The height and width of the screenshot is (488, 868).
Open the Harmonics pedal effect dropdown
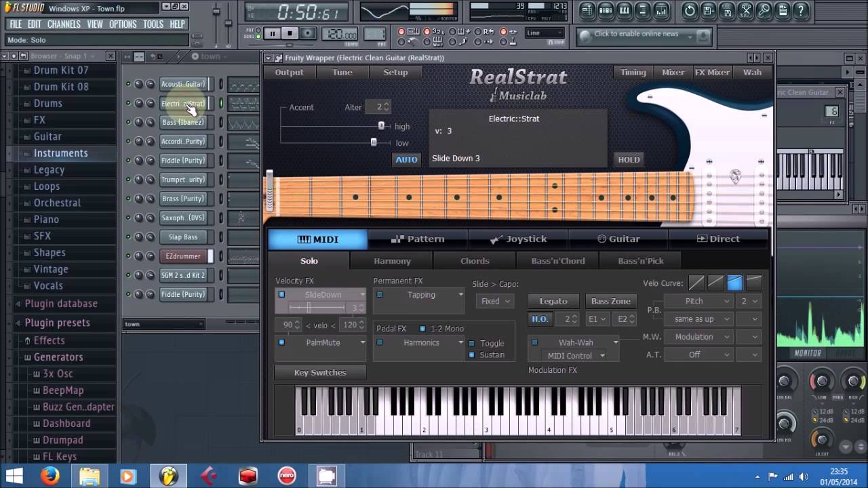tap(460, 342)
